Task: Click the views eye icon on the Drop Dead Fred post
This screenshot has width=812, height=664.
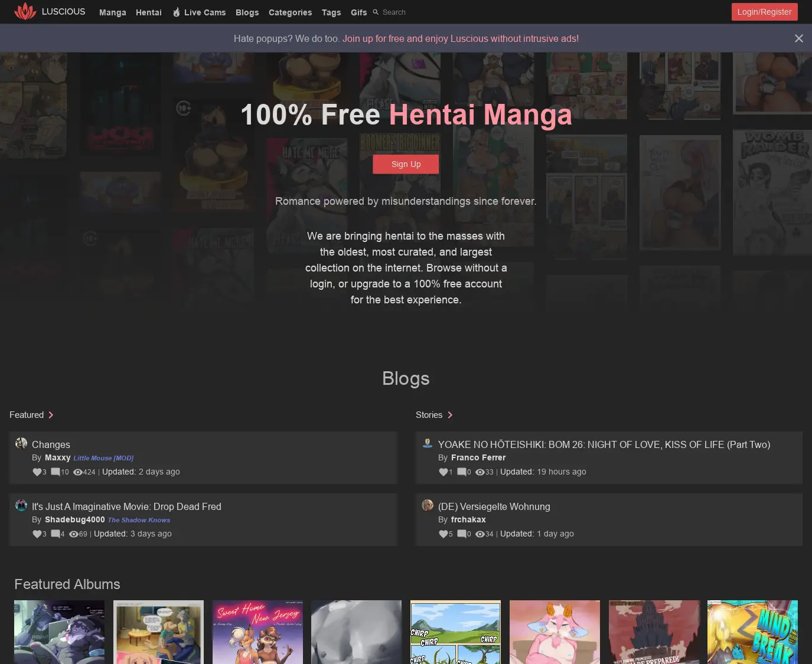Action: [74, 534]
